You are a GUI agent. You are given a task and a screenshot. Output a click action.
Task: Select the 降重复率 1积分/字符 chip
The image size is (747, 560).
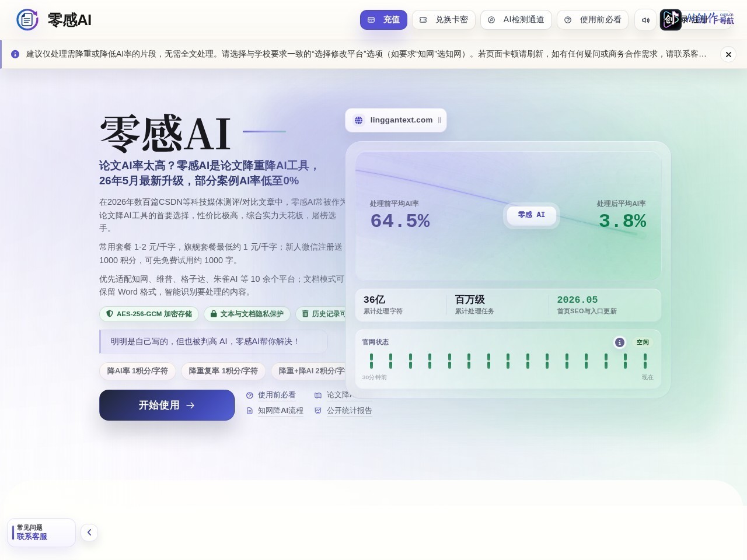(x=224, y=371)
